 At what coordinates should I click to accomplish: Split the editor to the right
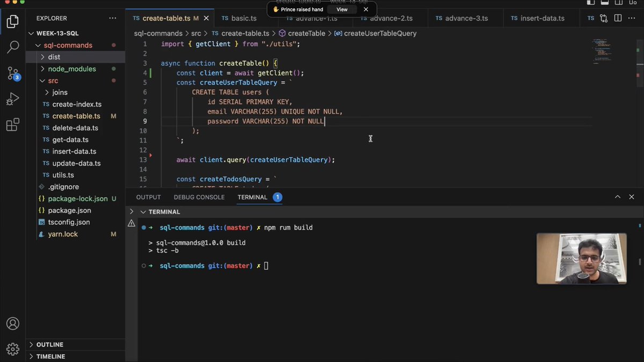pyautogui.click(x=618, y=18)
